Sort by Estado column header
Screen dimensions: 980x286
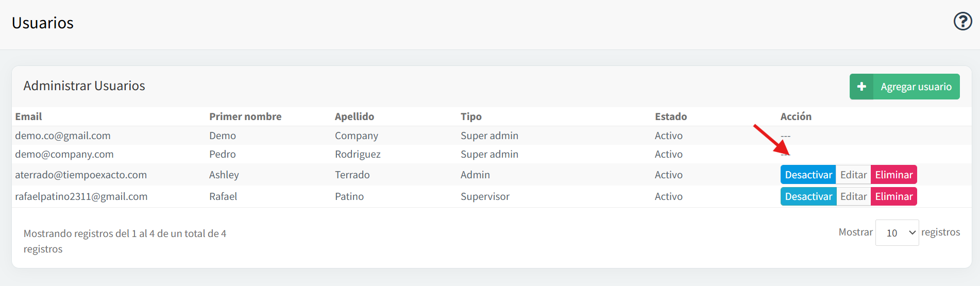point(671,116)
